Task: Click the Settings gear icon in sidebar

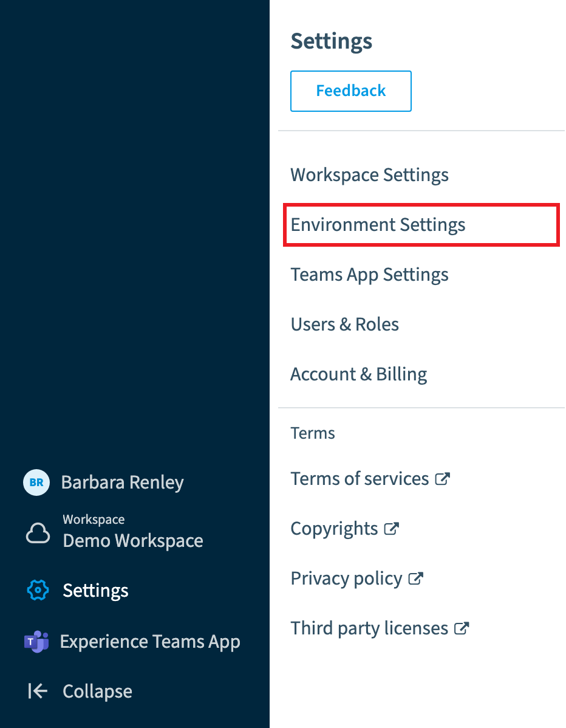Action: pos(38,590)
